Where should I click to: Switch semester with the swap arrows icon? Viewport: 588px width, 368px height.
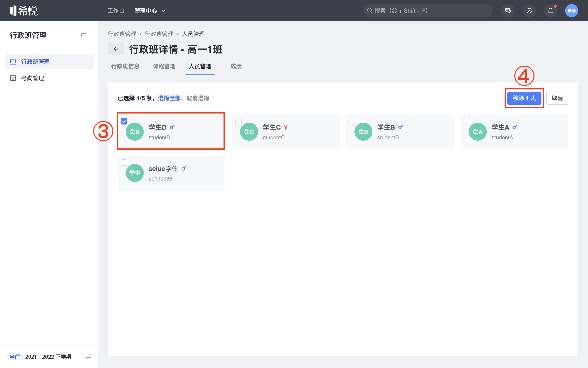coord(88,357)
